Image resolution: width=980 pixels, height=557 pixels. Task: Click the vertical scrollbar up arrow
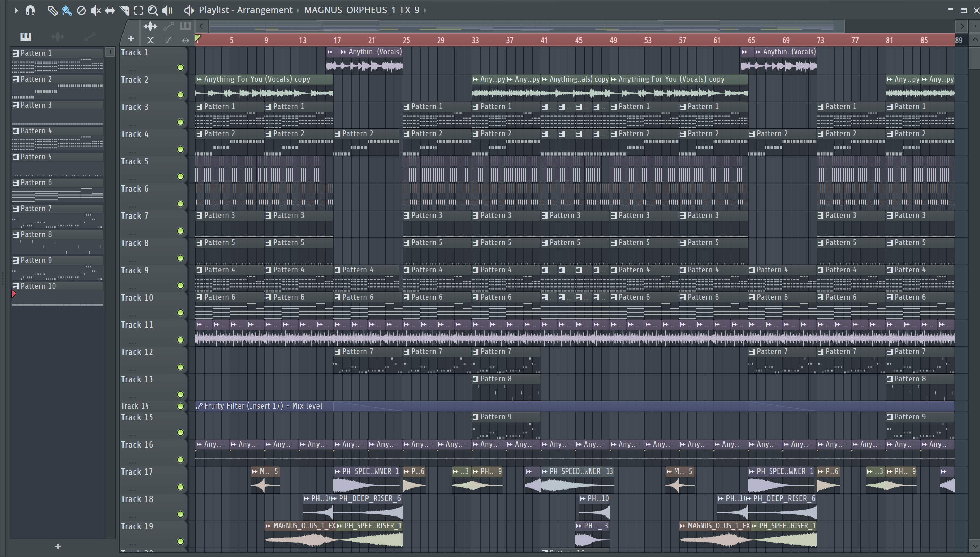coord(975,39)
